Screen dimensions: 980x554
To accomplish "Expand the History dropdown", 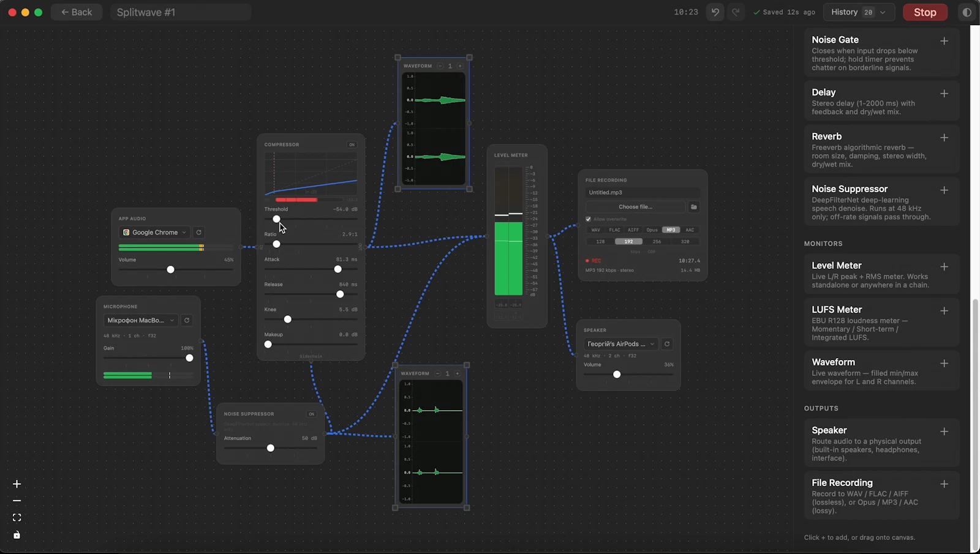I will [x=859, y=12].
